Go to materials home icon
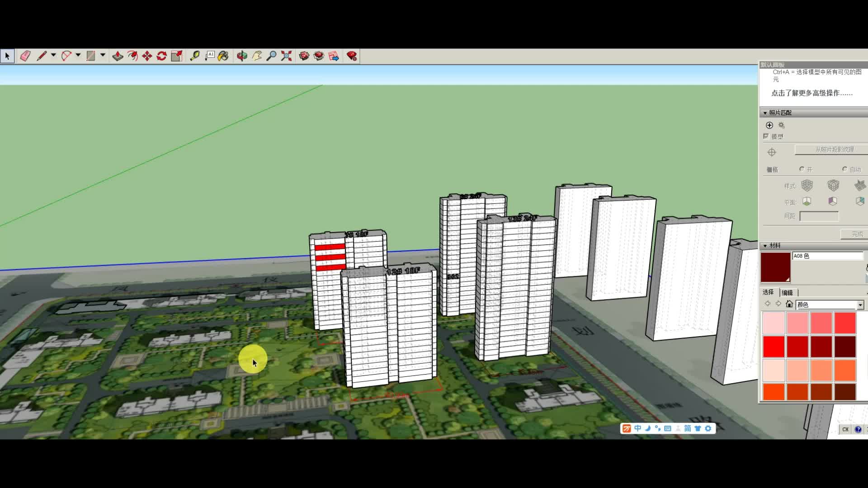The width and height of the screenshot is (868, 488). click(x=789, y=304)
